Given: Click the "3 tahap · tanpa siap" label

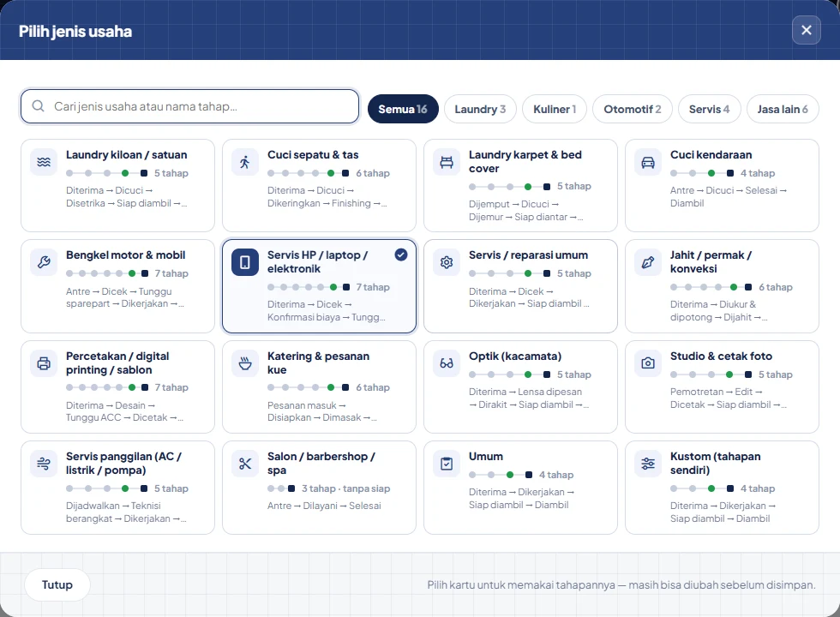Looking at the screenshot, I should click(345, 488).
